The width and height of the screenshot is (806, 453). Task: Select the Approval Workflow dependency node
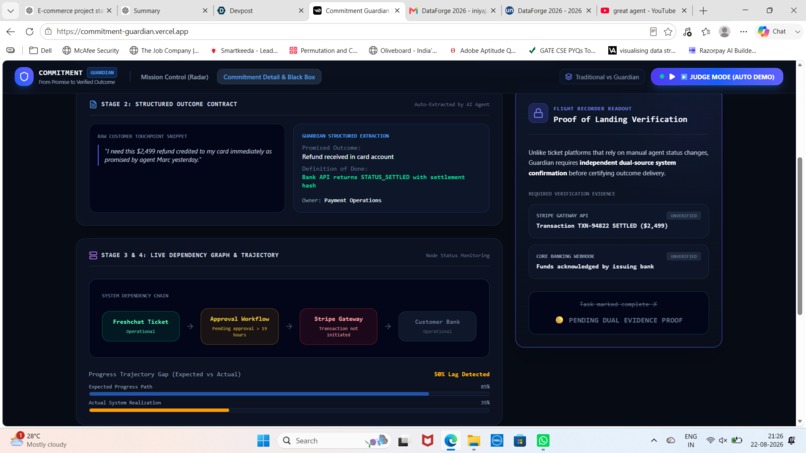pyautogui.click(x=240, y=326)
